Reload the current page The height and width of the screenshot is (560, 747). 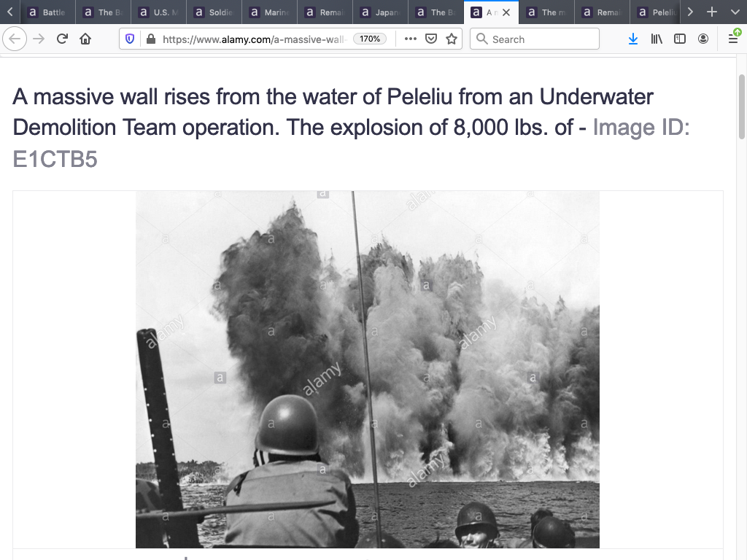[62, 39]
